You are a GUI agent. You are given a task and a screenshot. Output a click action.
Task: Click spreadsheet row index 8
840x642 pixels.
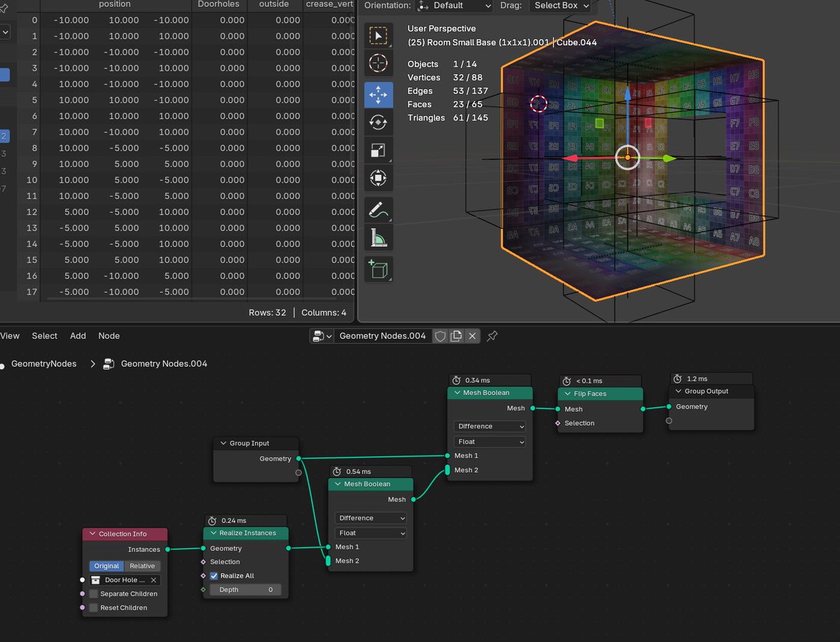pos(34,148)
